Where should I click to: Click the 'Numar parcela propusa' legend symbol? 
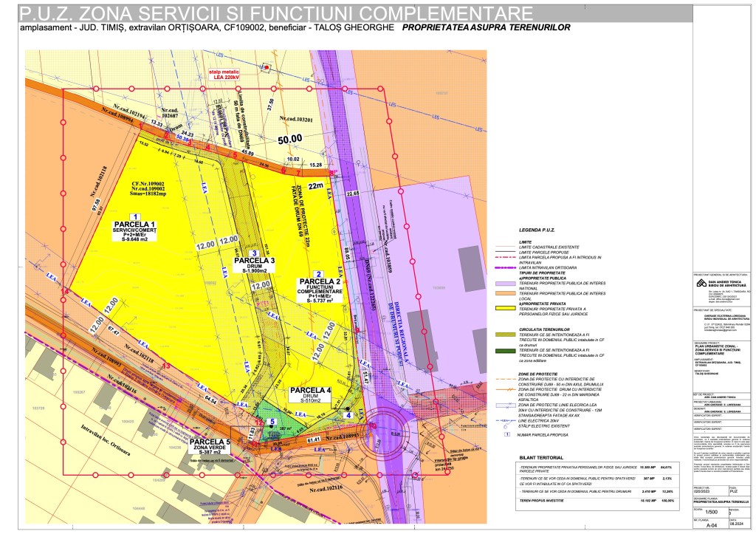coord(506,435)
